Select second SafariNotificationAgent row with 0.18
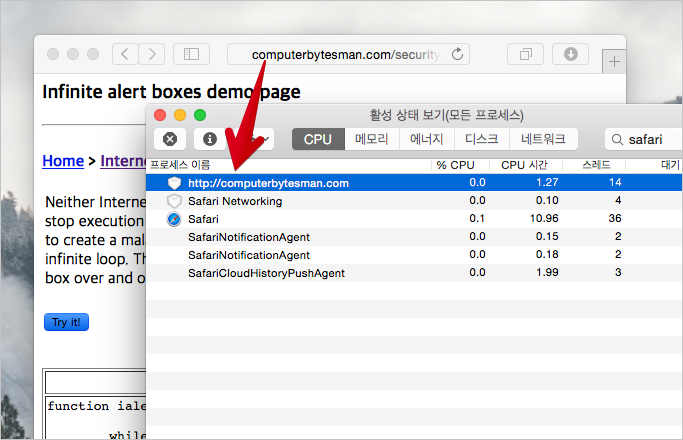This screenshot has height=440, width=683. (x=414, y=255)
